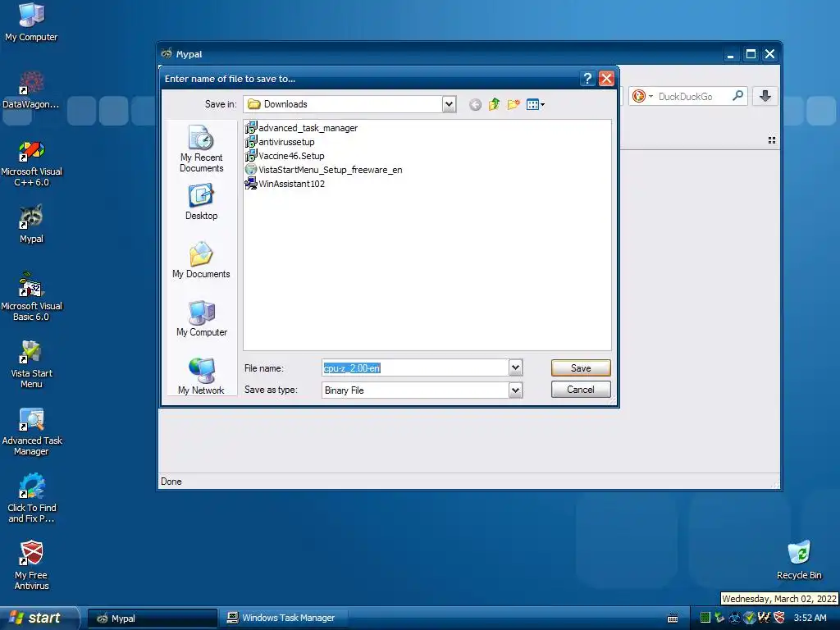840x630 pixels.
Task: Open the Downloads arrow button in Mypal
Action: [x=765, y=96]
